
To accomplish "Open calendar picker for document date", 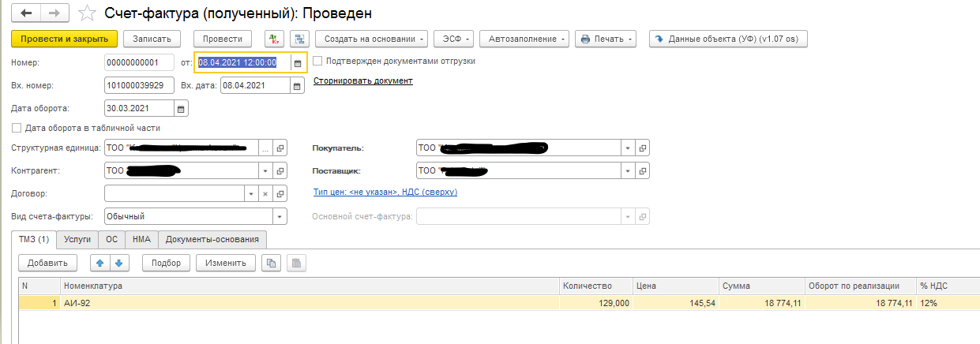I will tap(298, 63).
